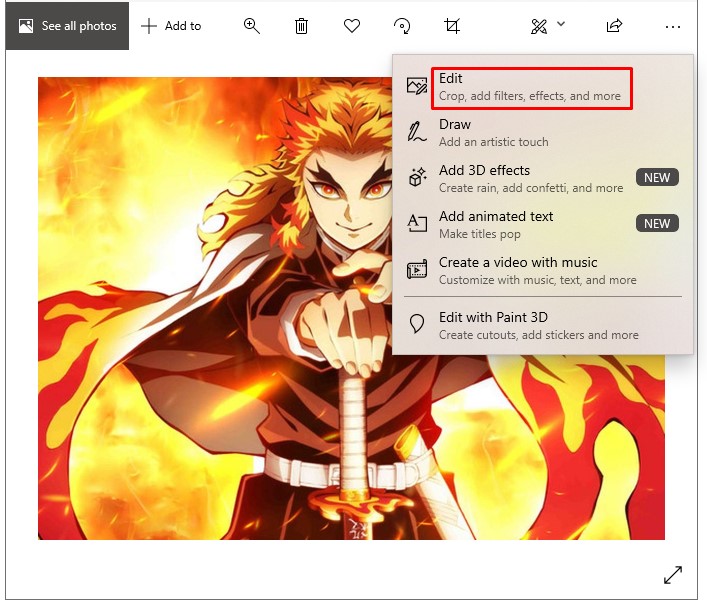The width and height of the screenshot is (707, 606).
Task: Collapse the Edit & Create dropdown chevron
Action: point(561,24)
